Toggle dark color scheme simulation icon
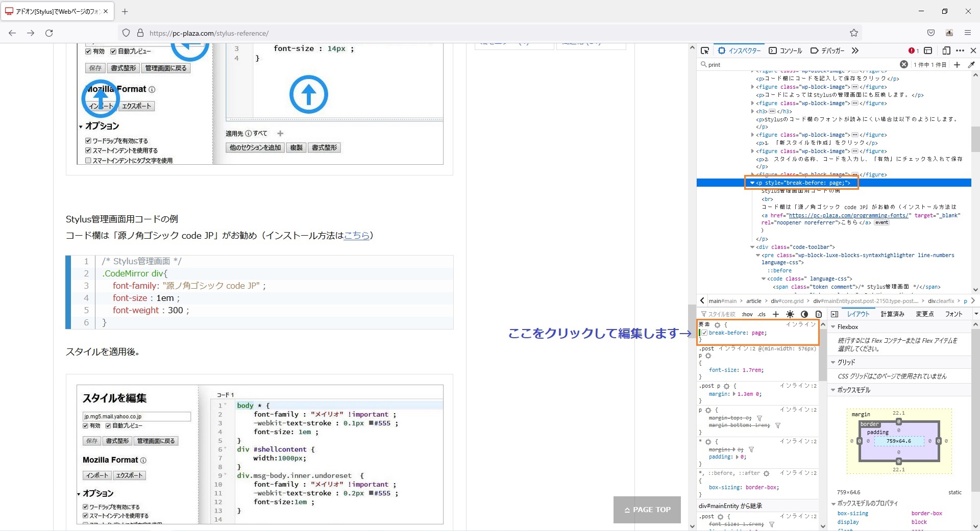This screenshot has width=980, height=531. (x=804, y=314)
